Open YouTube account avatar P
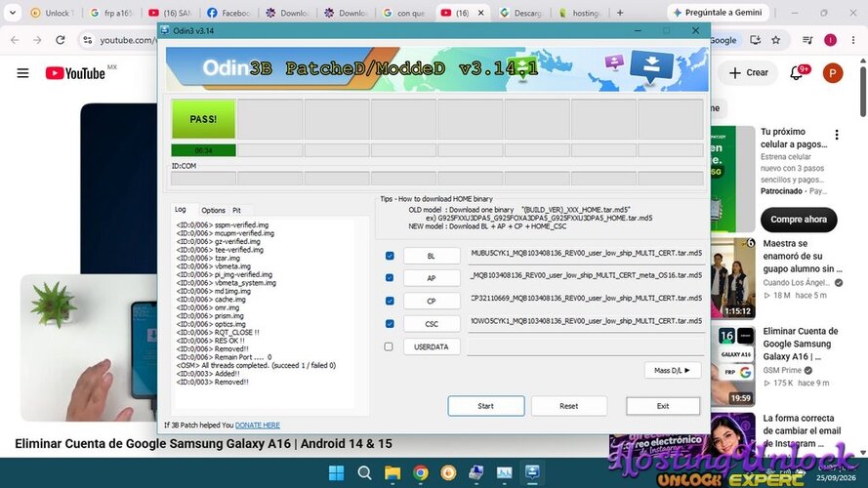The width and height of the screenshot is (868, 488). [832, 73]
